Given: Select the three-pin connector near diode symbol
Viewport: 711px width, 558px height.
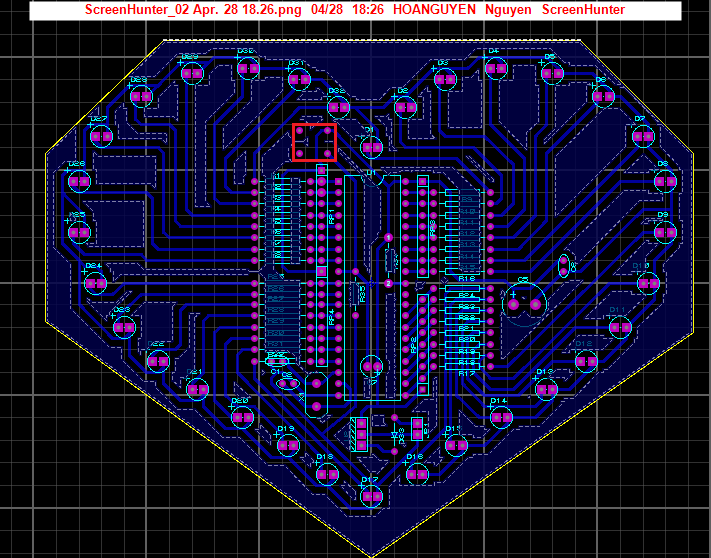Looking at the screenshot, I should (x=361, y=434).
